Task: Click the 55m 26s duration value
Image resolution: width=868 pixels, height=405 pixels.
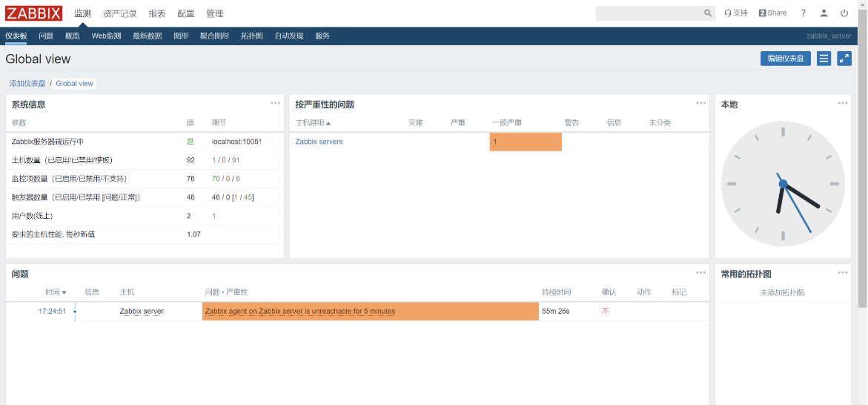Action: click(556, 312)
